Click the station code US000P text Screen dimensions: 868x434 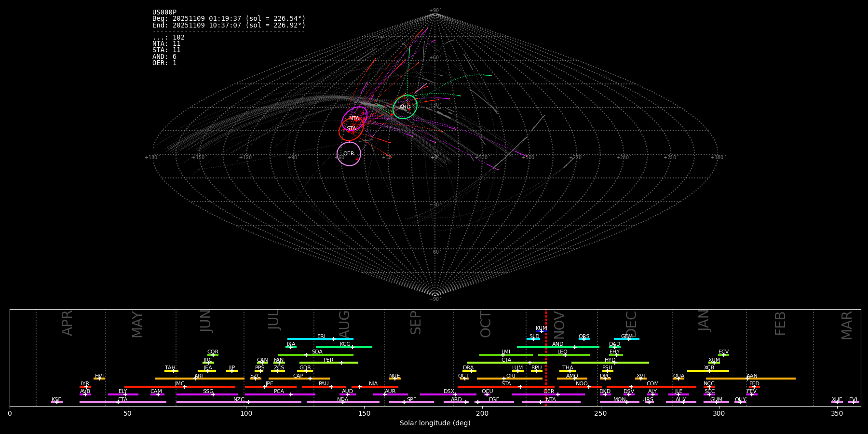click(x=164, y=13)
